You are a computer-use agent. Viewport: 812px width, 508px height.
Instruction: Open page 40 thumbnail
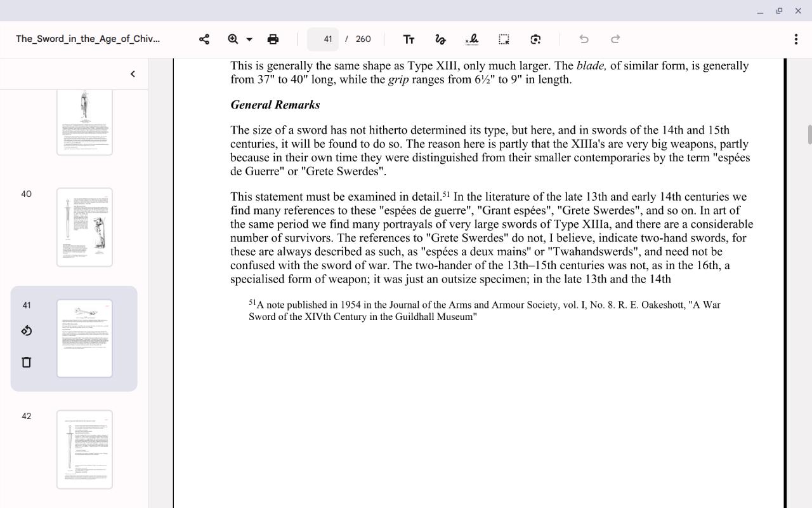click(x=84, y=227)
